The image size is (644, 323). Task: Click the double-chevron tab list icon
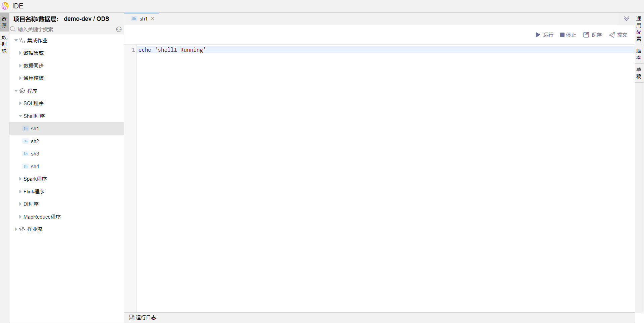point(626,19)
